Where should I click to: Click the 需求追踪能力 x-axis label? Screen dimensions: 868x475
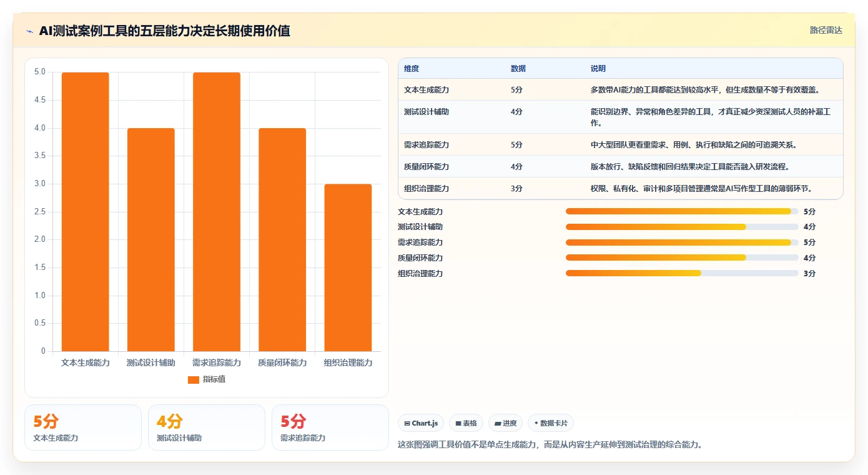pos(217,363)
